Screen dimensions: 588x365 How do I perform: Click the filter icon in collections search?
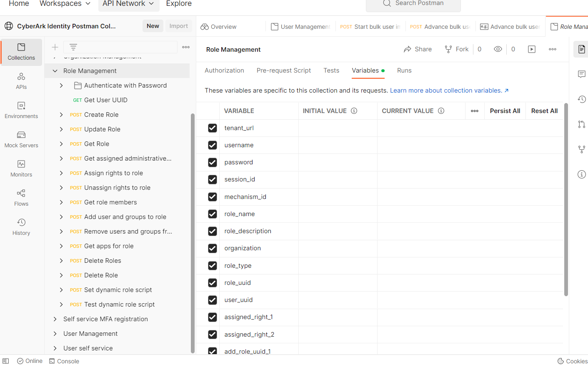click(x=73, y=47)
